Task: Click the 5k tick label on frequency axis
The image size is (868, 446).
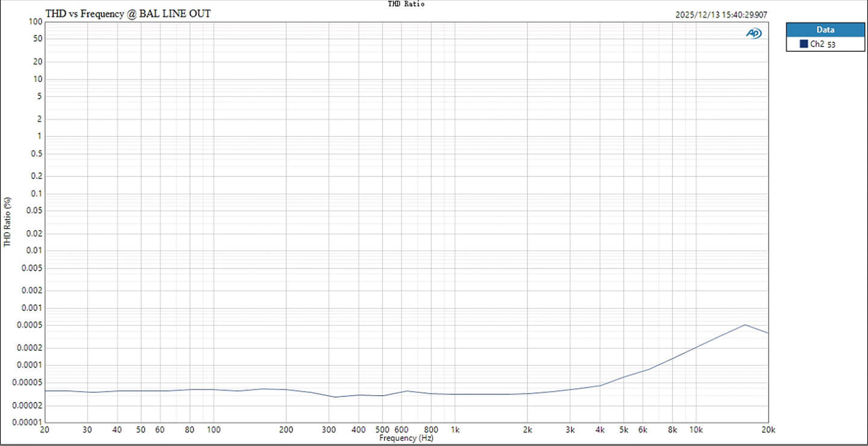Action: point(623,430)
